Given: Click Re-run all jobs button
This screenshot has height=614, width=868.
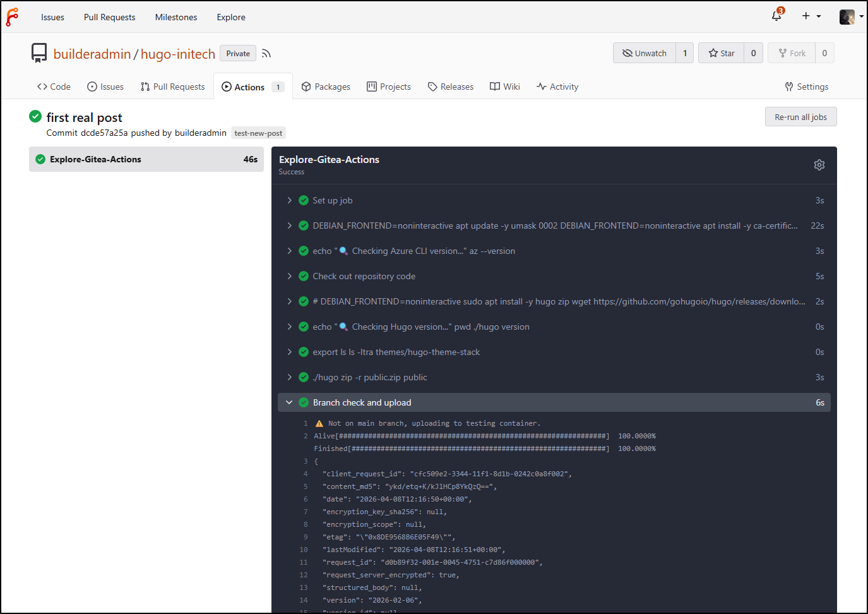Looking at the screenshot, I should pos(800,117).
